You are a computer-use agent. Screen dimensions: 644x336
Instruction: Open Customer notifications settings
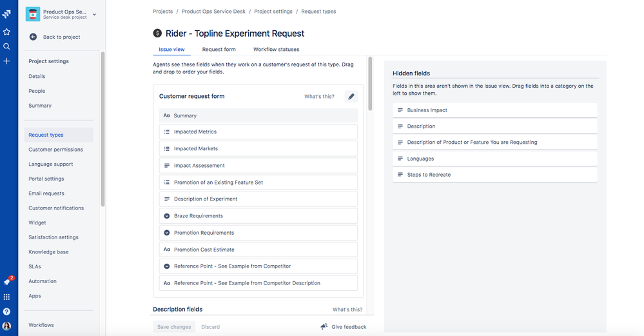click(56, 208)
